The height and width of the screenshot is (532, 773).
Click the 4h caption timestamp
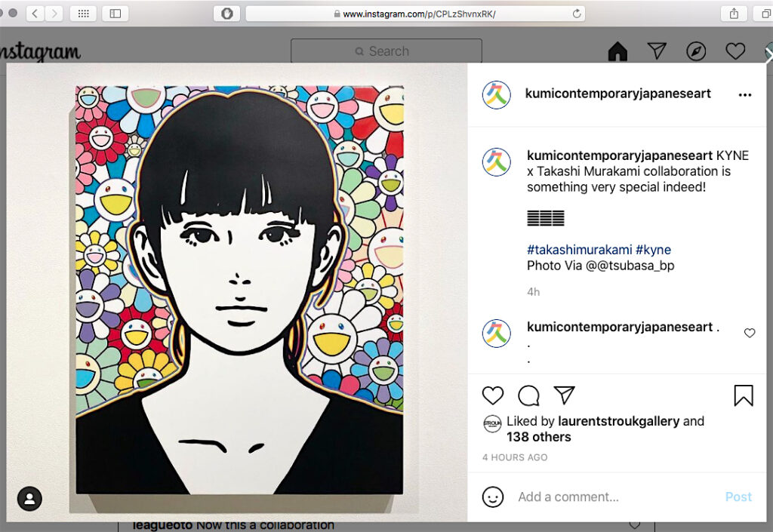pyautogui.click(x=534, y=292)
